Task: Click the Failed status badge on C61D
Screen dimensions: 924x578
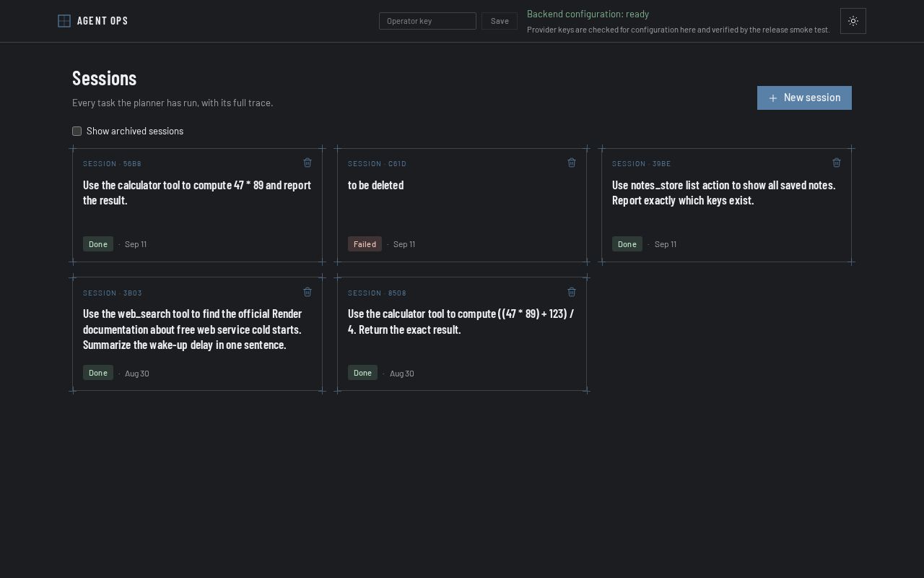Action: 365,244
